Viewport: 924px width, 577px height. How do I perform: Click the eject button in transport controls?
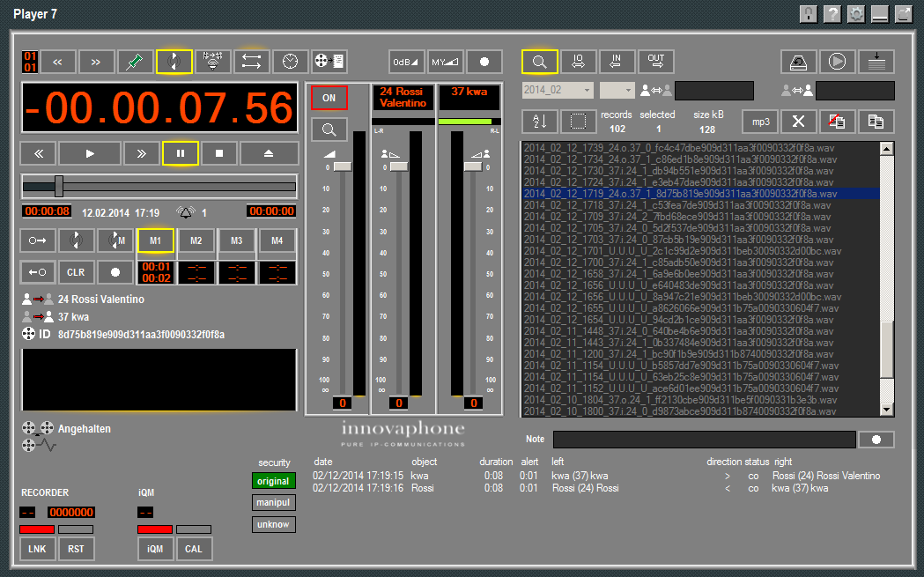click(269, 153)
